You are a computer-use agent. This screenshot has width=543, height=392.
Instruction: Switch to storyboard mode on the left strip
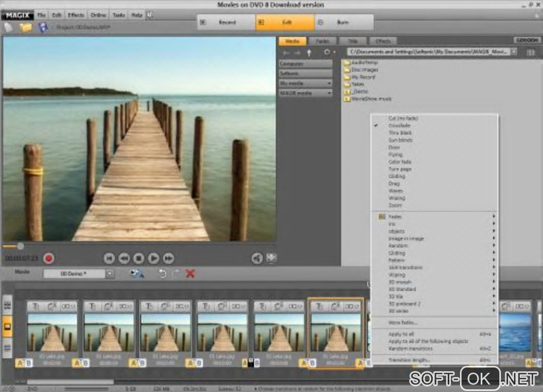(x=8, y=326)
